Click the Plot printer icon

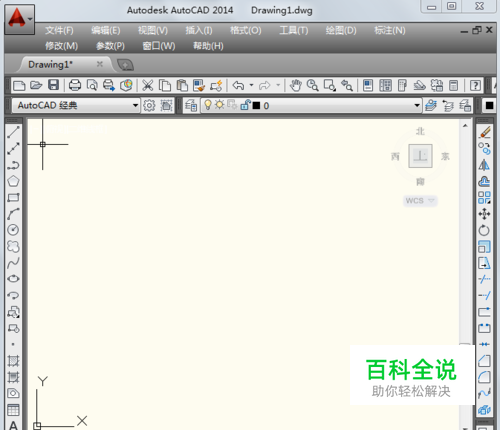[75, 86]
